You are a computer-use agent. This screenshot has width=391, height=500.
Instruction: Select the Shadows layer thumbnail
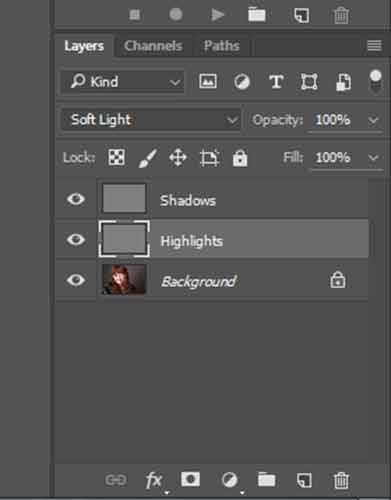pyautogui.click(x=124, y=198)
